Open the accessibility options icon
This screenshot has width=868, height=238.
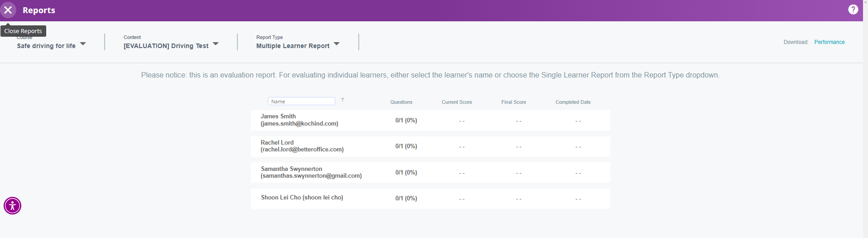pyautogui.click(x=12, y=206)
